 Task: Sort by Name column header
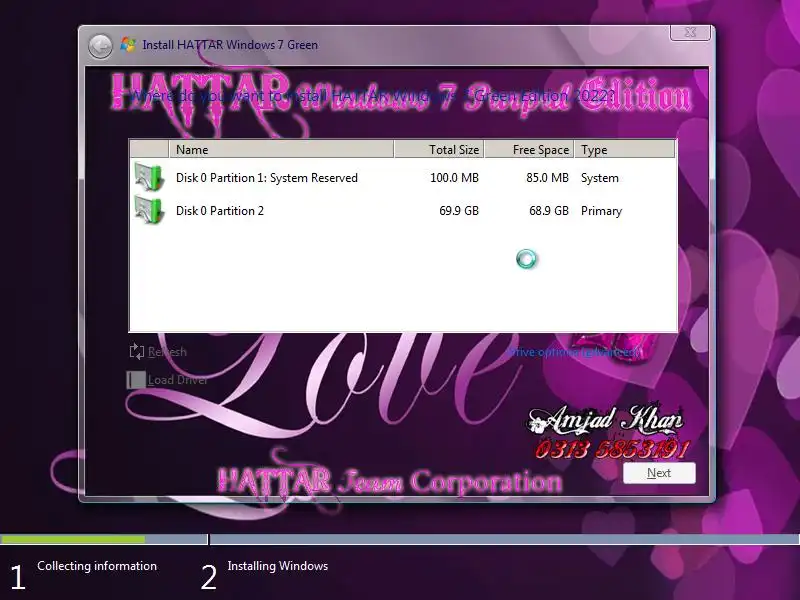click(x=281, y=149)
